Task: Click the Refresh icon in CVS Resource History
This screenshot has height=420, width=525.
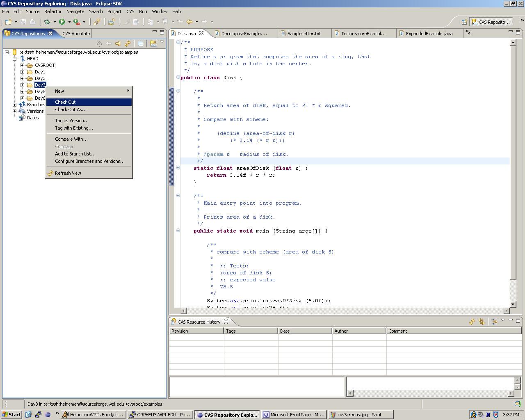Action: [472, 322]
